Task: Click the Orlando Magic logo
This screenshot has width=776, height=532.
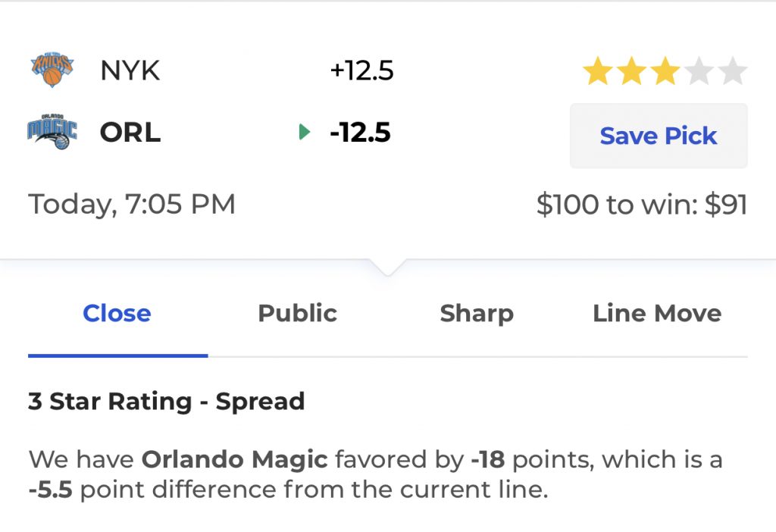Action: (x=52, y=132)
